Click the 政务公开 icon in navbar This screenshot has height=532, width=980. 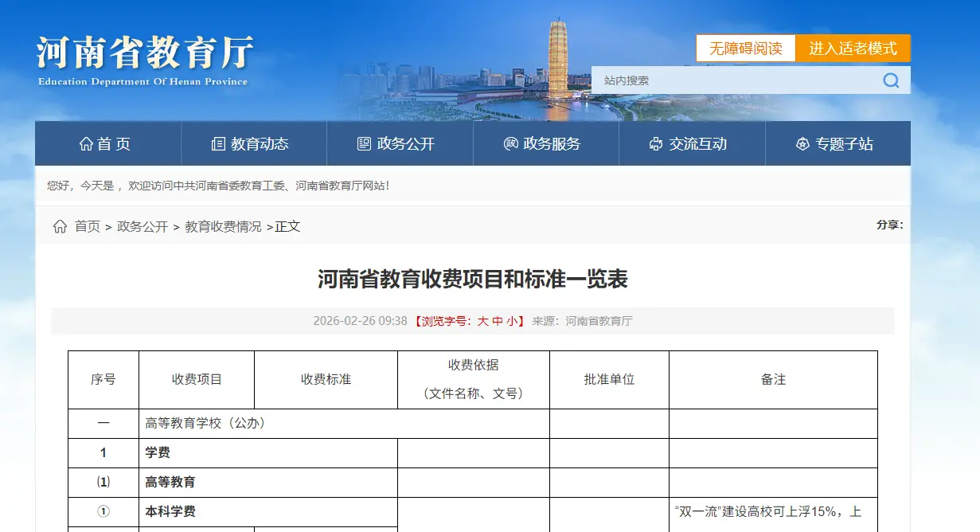click(364, 144)
